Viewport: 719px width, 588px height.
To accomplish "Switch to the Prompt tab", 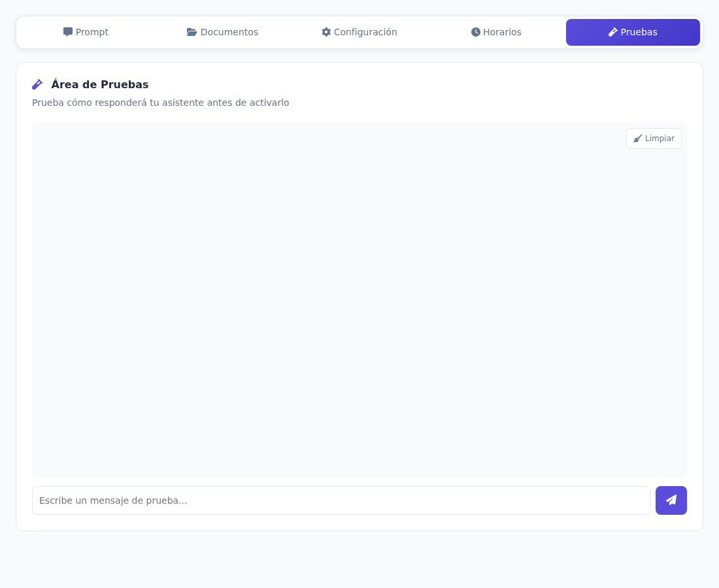I will point(86,32).
